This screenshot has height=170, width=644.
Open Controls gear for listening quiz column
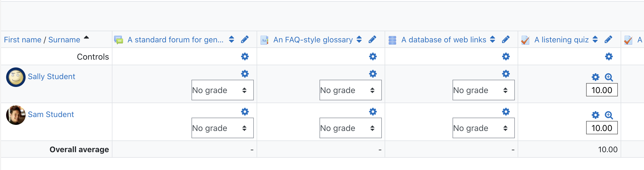(x=609, y=57)
